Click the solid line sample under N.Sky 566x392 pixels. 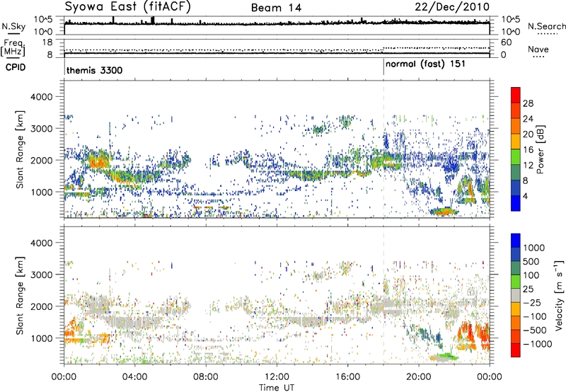(x=13, y=33)
